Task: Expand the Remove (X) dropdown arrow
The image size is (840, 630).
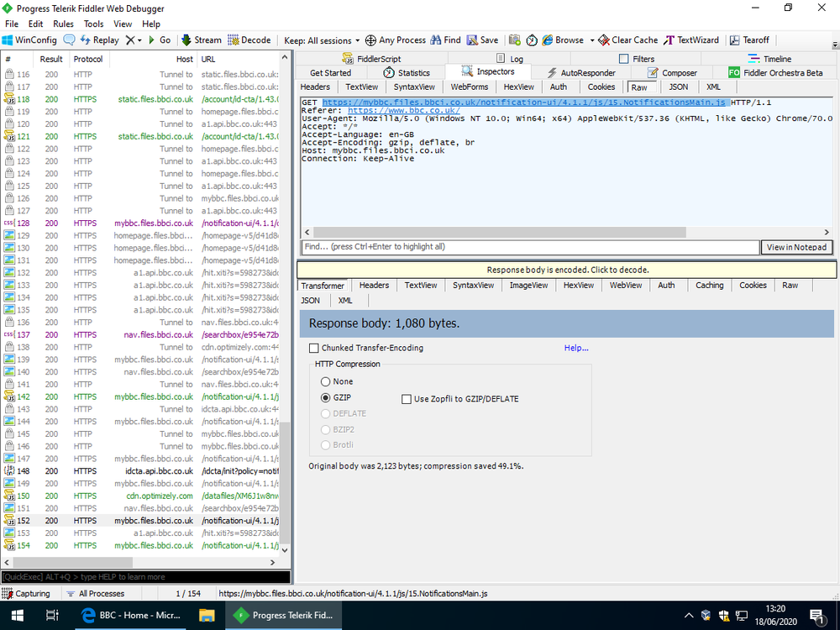Action: pos(139,40)
